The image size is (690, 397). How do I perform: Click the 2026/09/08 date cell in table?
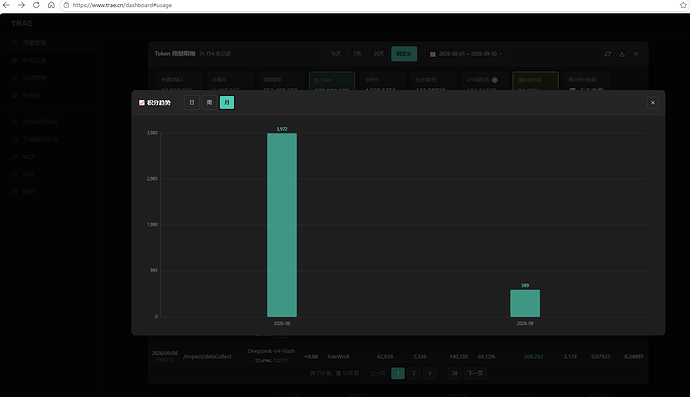(165, 353)
